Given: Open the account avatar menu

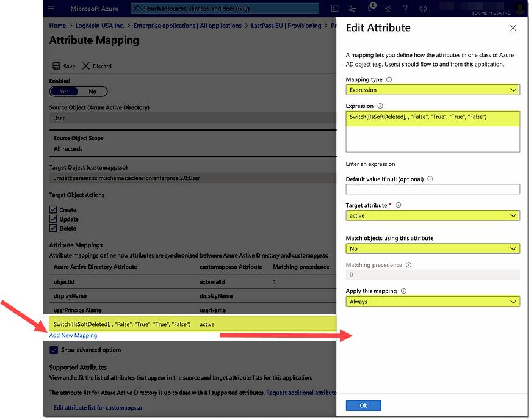Looking at the screenshot, I should pos(520,8).
